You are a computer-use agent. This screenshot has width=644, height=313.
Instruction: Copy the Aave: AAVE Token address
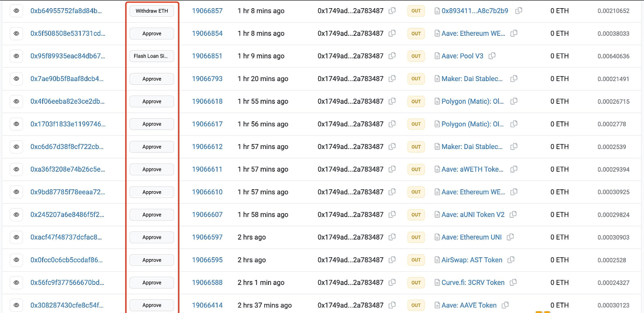pos(505,305)
